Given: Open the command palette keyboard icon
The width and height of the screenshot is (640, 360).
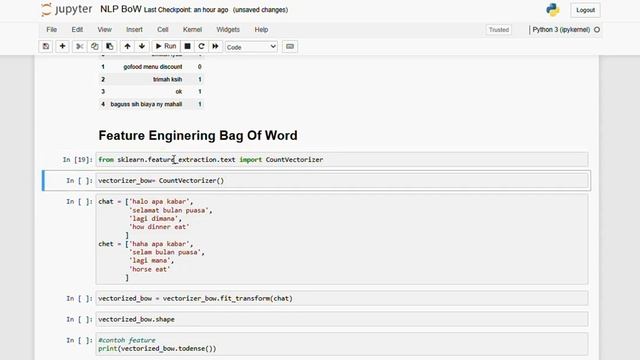Looking at the screenshot, I should click(290, 47).
